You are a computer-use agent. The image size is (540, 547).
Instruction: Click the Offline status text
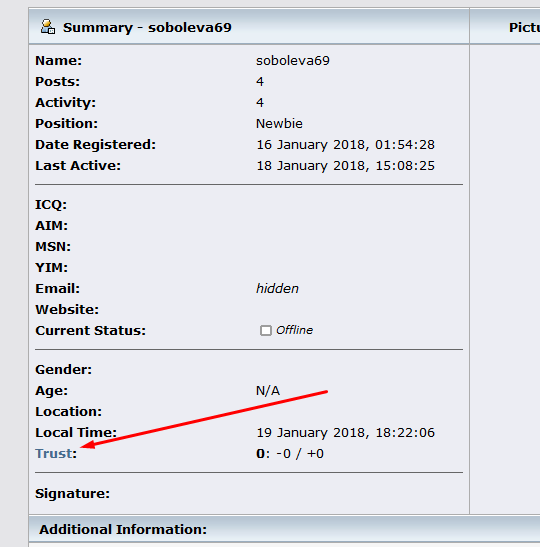point(294,330)
